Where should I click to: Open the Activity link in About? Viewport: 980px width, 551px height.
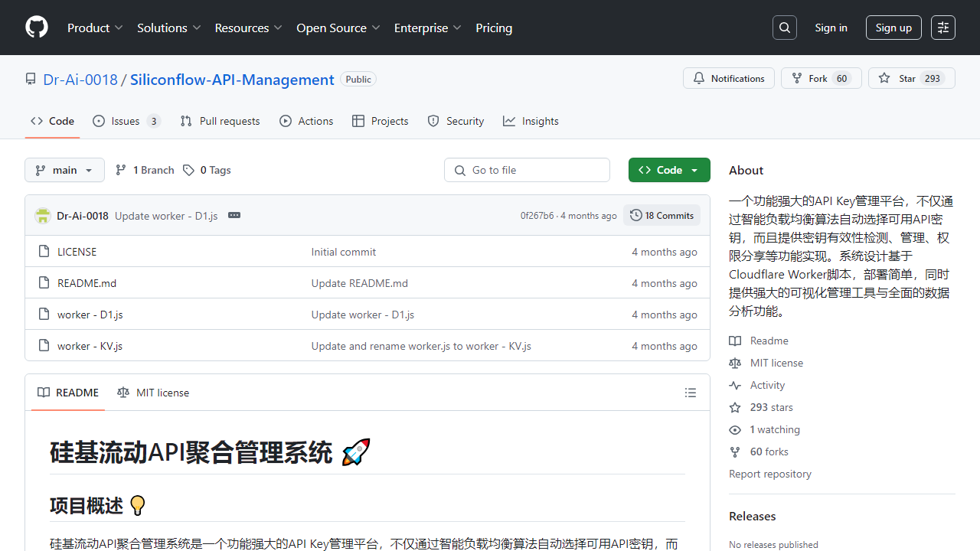[x=757, y=385]
